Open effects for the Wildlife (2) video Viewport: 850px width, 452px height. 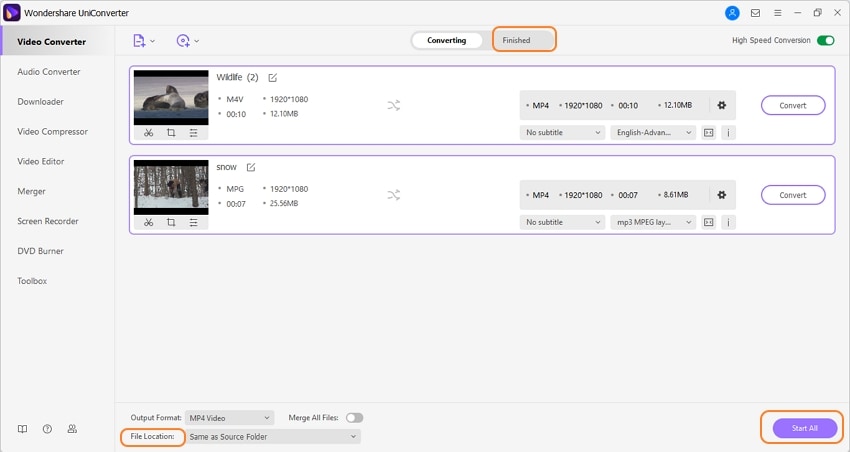194,133
